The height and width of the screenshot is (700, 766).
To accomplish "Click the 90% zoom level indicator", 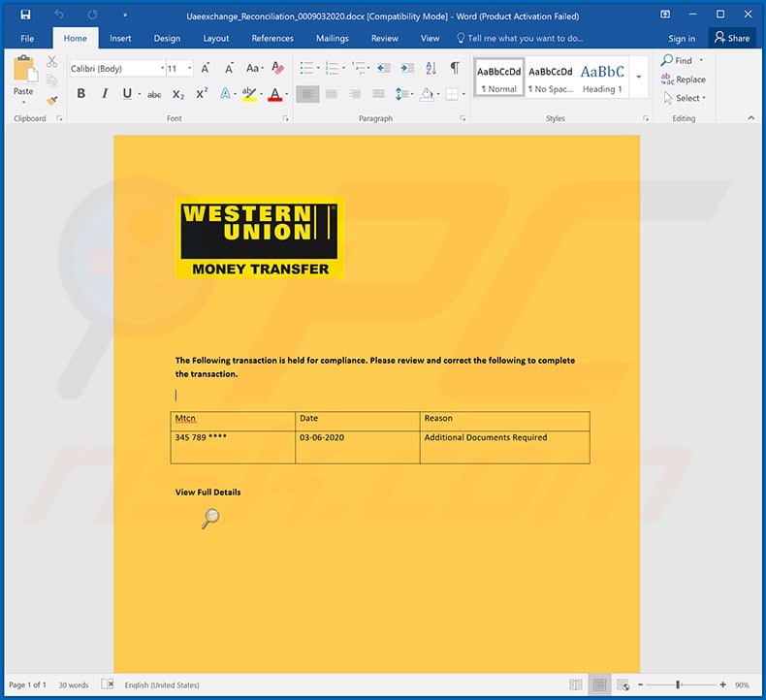I will (742, 684).
